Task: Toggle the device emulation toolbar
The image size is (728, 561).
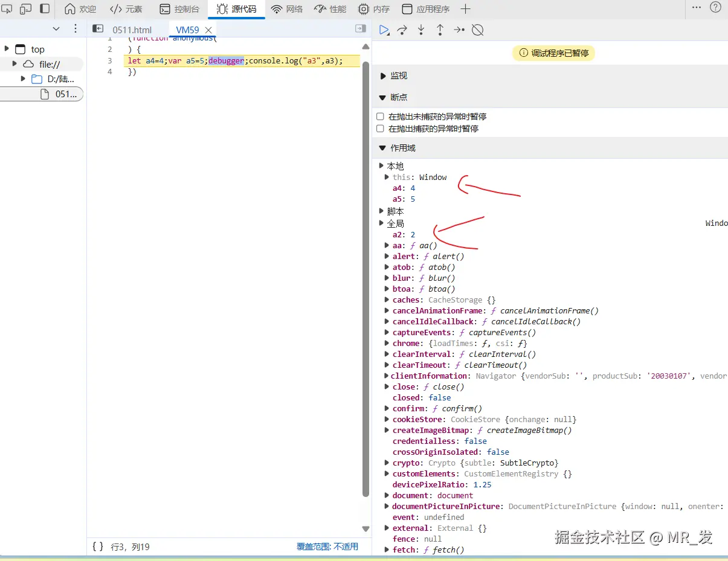Action: click(x=24, y=8)
